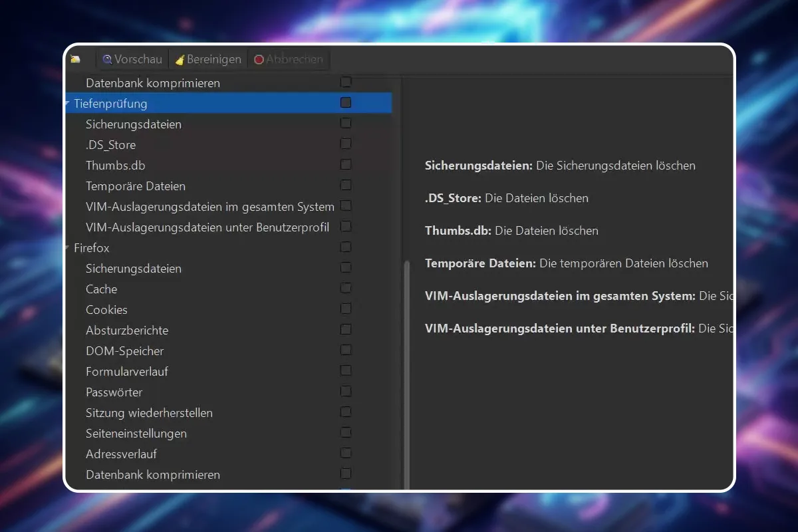Viewport: 798px width, 532px height.
Task: Enable the Cookies checkbox under Firefox
Action: click(345, 309)
